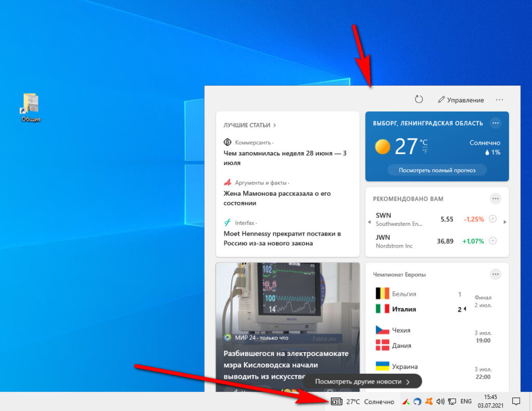532x411 pixels.
Task: Show next stocks with right arrow
Action: click(505, 222)
